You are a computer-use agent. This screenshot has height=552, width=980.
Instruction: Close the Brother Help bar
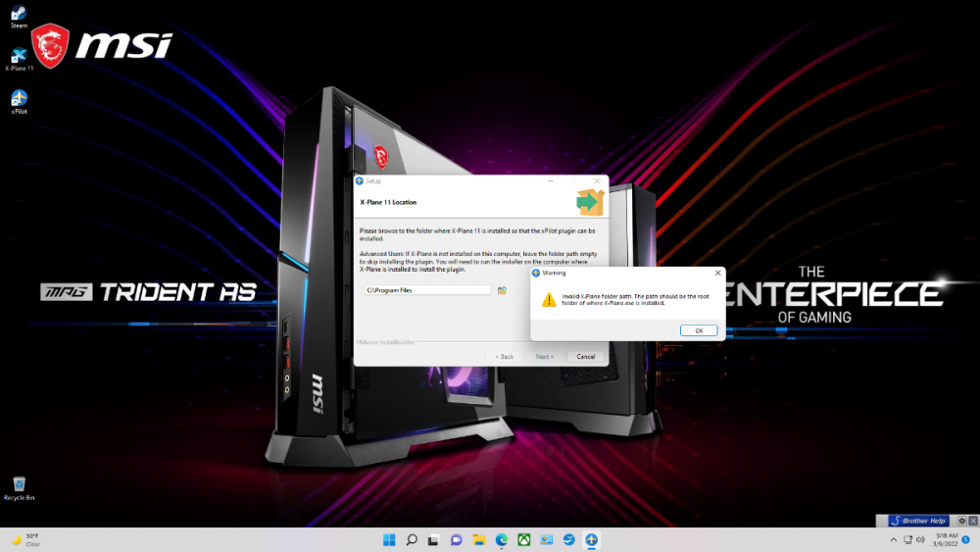pyautogui.click(x=973, y=521)
